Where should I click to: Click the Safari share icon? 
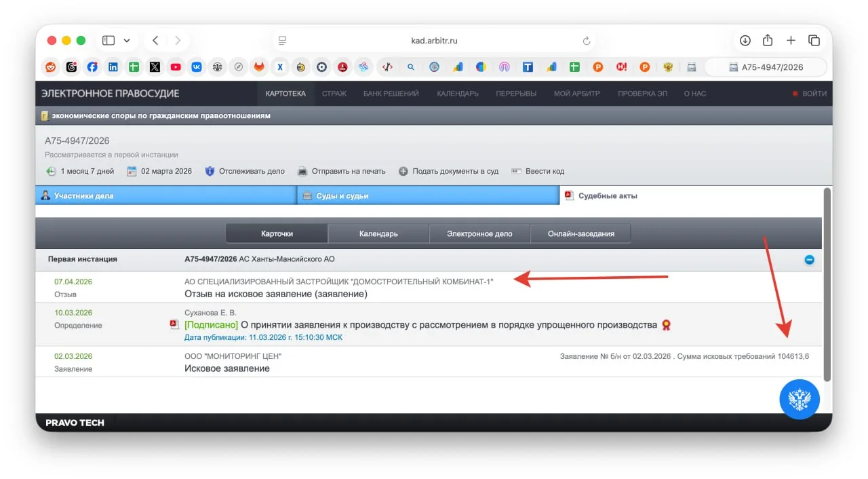tap(768, 41)
